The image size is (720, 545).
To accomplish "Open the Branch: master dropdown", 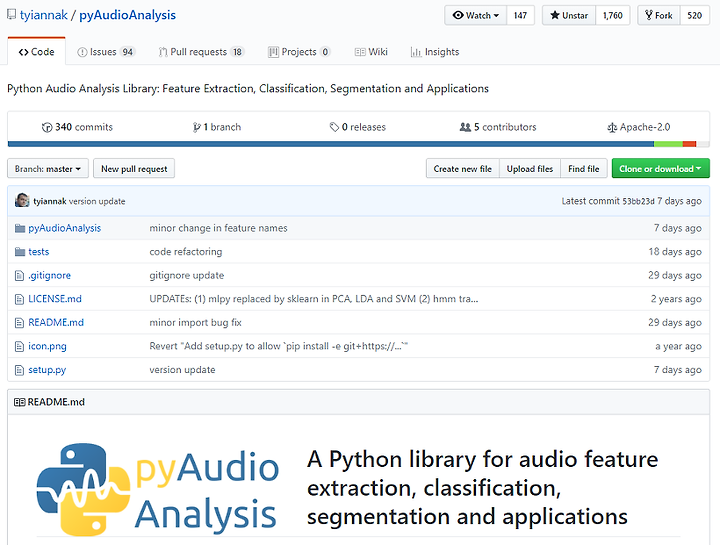I will [x=48, y=169].
